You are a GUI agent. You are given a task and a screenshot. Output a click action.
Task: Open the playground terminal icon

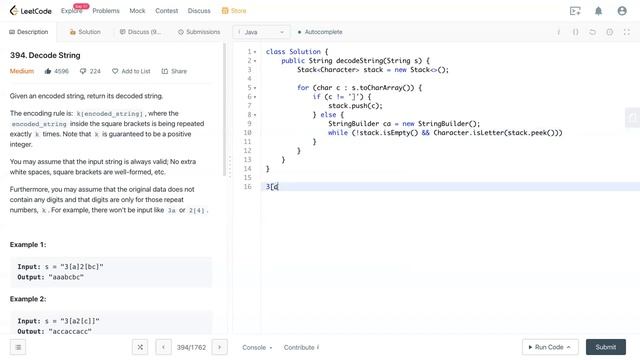click(x=575, y=11)
